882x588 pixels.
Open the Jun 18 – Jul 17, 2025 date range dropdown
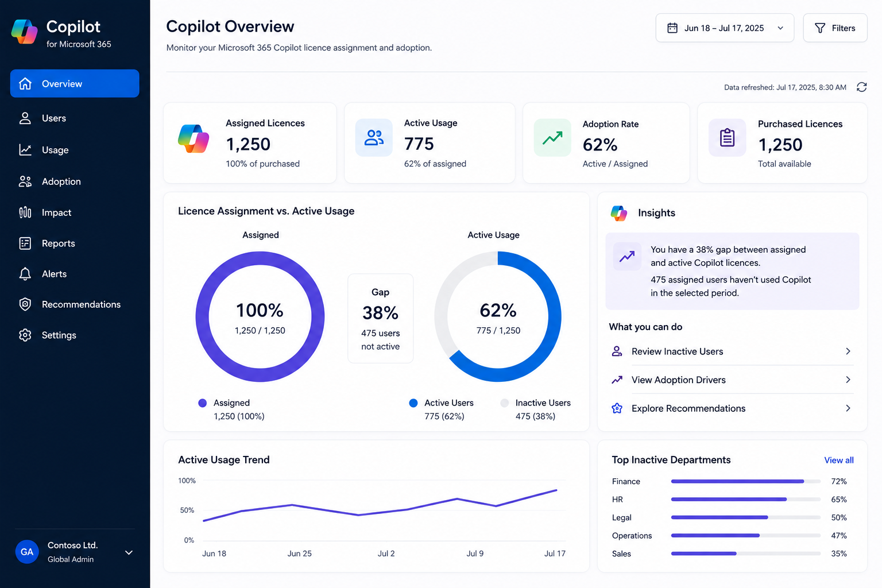click(725, 28)
